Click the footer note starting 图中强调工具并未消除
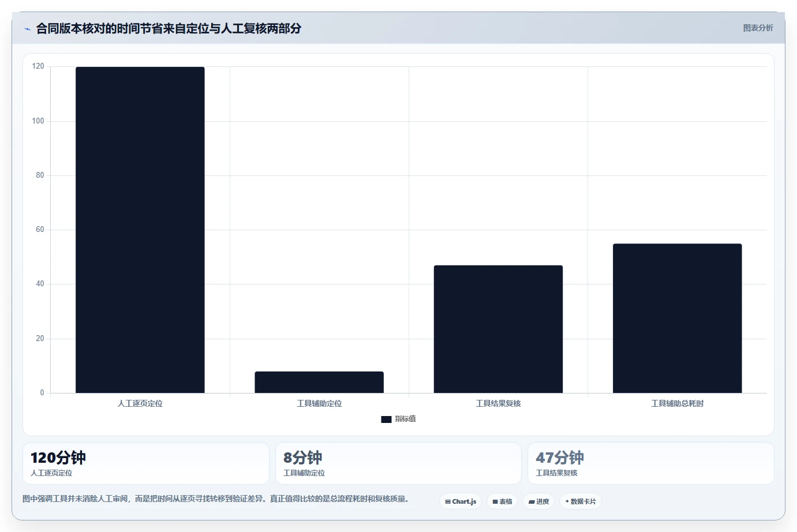The height and width of the screenshot is (532, 797). 216,499
